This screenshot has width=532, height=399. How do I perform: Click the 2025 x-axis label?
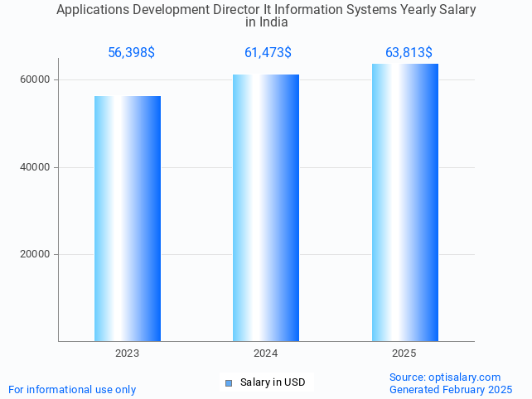pyautogui.click(x=404, y=353)
